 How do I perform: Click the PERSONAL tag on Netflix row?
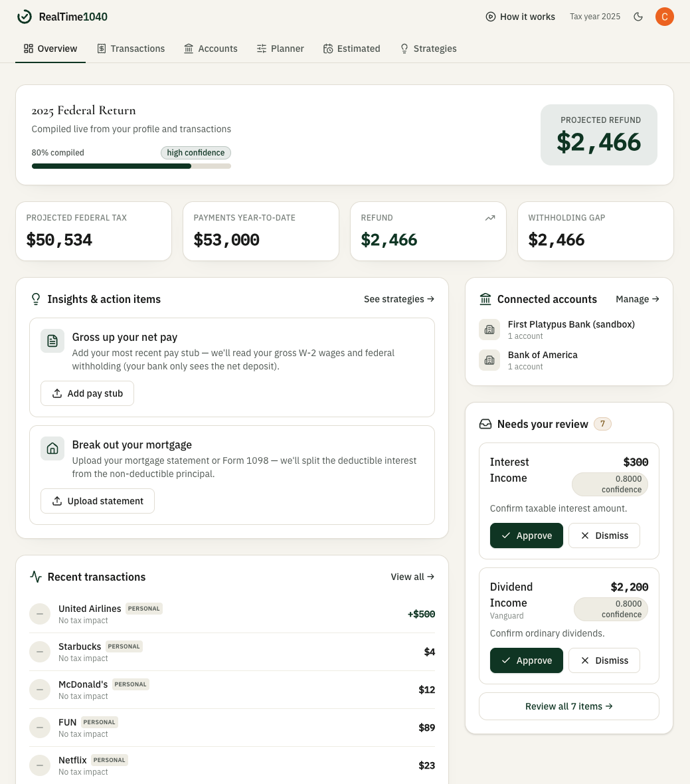point(110,760)
